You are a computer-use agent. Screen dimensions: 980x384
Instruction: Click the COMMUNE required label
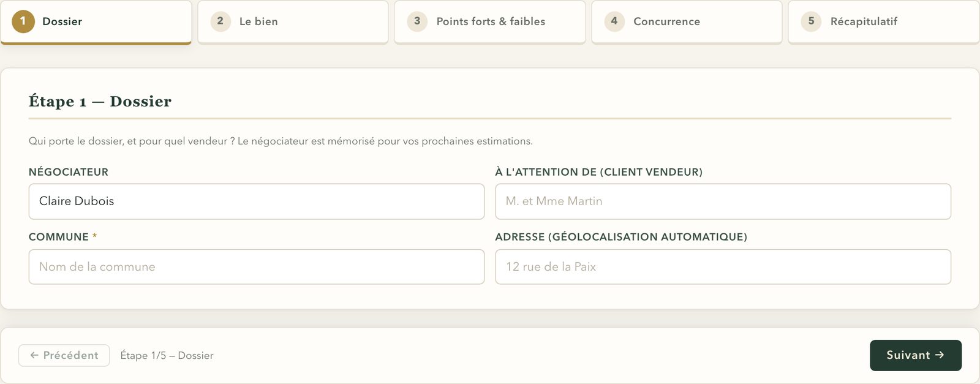click(x=62, y=237)
